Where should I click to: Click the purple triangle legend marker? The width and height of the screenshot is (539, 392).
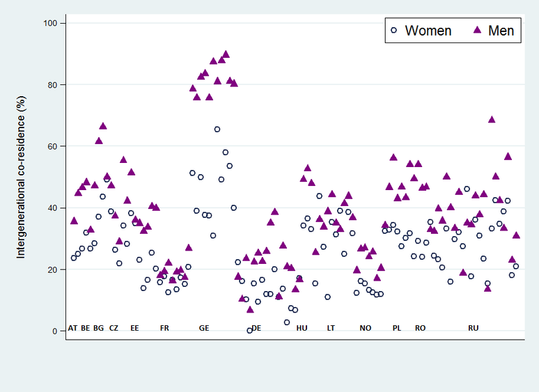tap(478, 30)
